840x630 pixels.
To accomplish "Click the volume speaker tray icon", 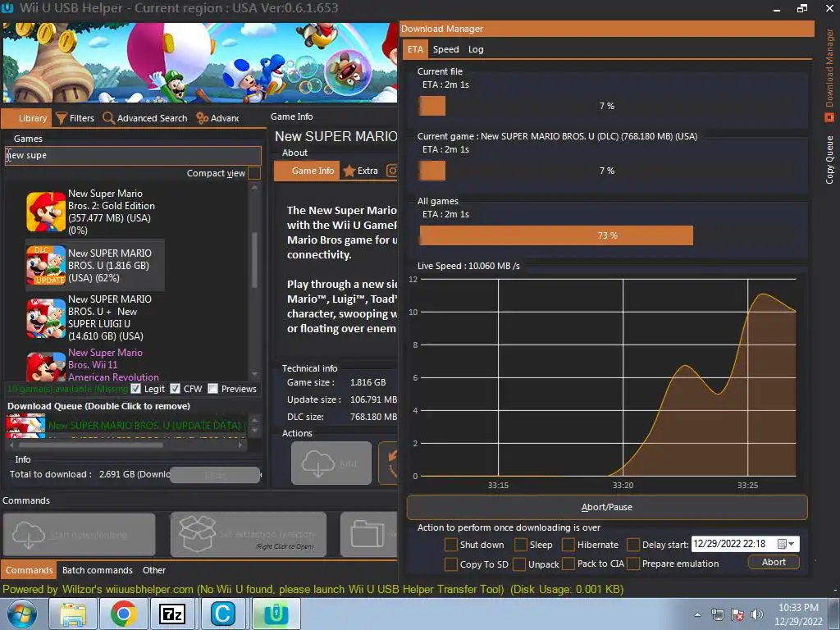I will 756,614.
